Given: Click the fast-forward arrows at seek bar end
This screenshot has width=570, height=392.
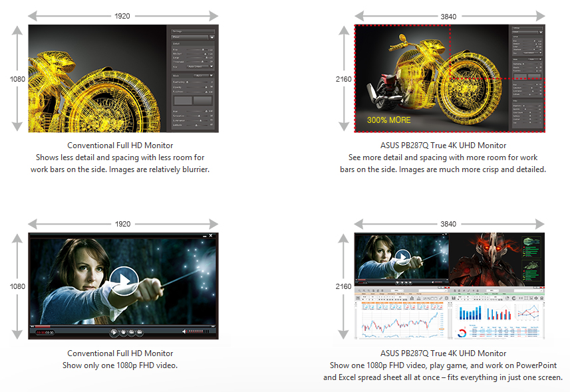Looking at the screenshot, I should (213, 326).
